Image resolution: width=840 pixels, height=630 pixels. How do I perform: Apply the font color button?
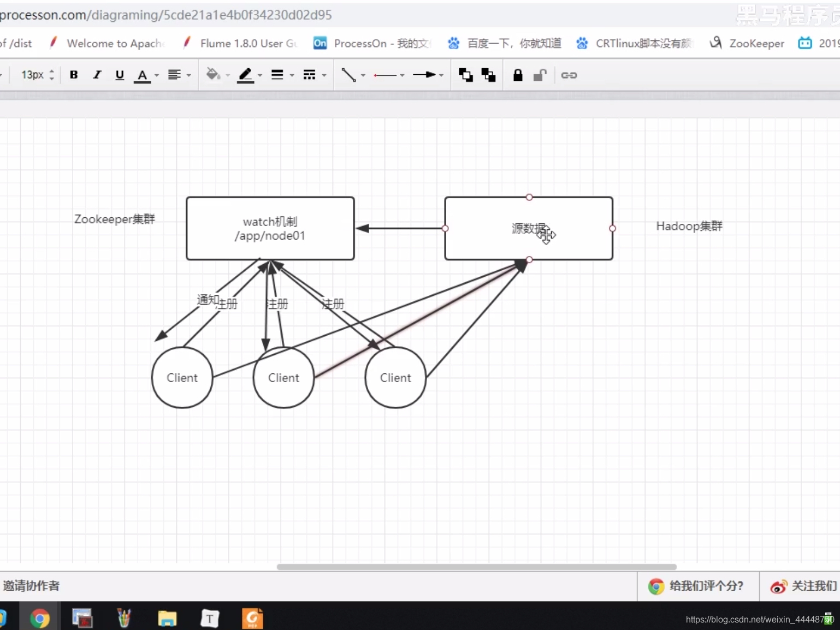(142, 75)
